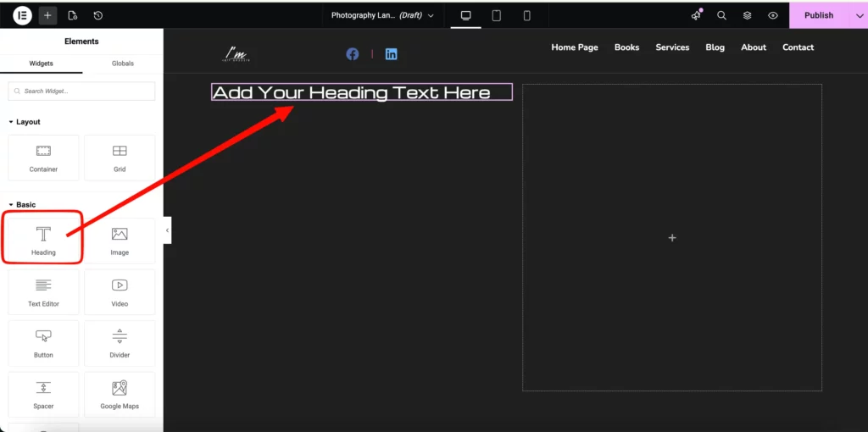Open the Structure layers icon
This screenshot has height=432, width=868.
(x=748, y=15)
